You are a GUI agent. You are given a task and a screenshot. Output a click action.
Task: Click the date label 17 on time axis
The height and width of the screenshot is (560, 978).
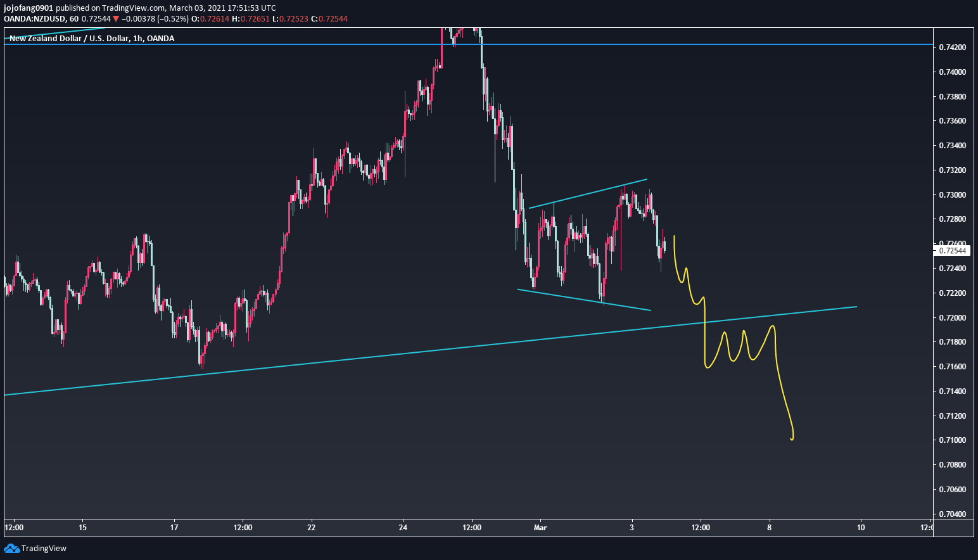[x=174, y=527]
